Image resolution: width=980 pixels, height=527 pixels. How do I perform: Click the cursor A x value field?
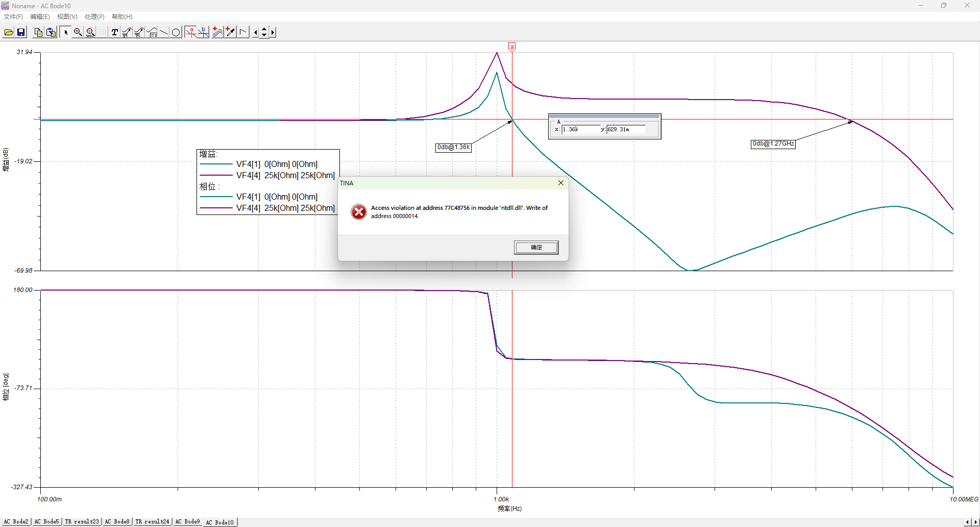(581, 130)
